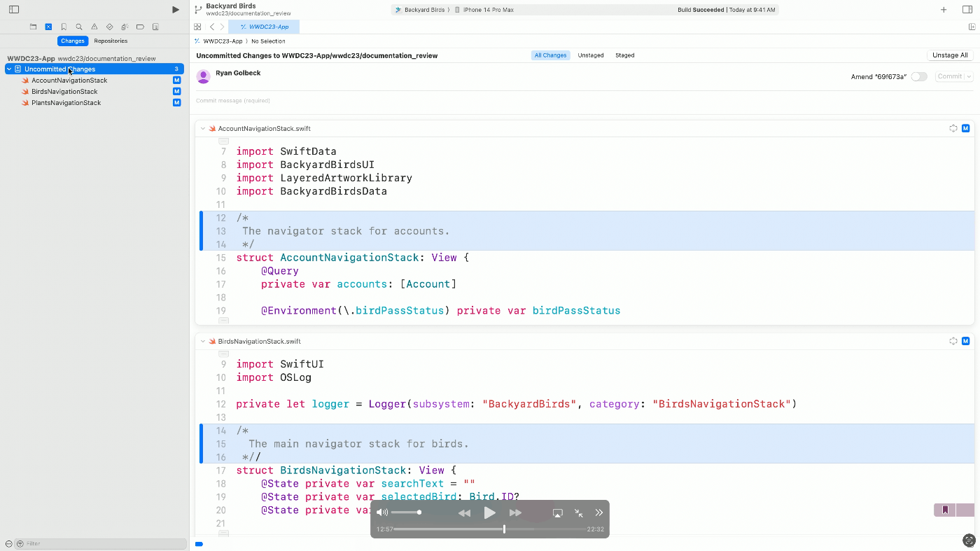The height and width of the screenshot is (551, 980).
Task: Open more options chevrons in video controls
Action: pyautogui.click(x=599, y=513)
